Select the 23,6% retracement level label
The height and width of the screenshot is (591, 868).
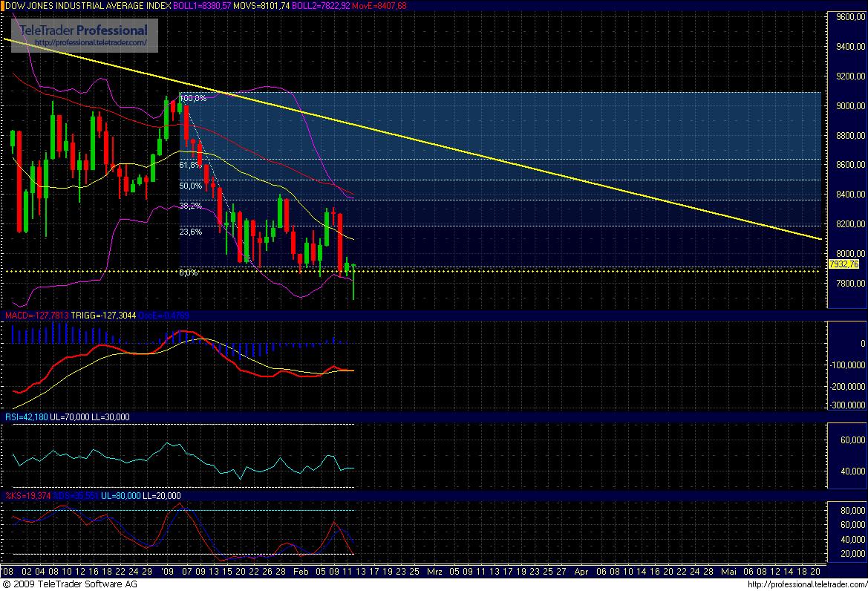coord(190,232)
